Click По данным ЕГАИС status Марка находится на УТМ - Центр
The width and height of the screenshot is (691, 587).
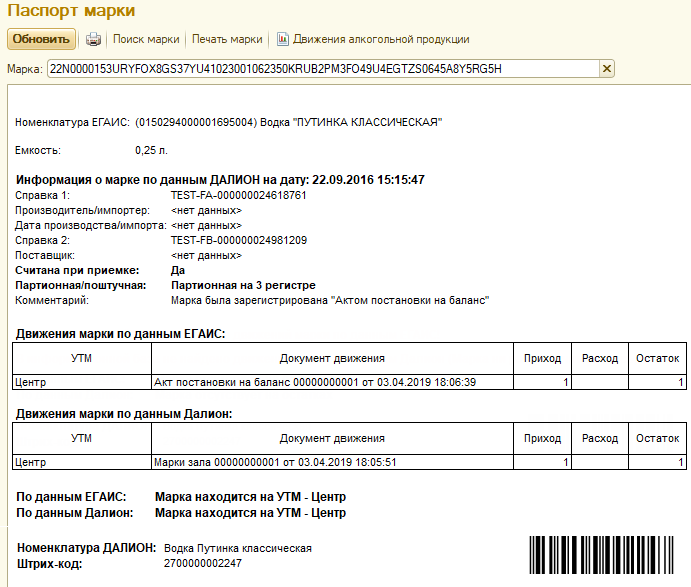click(x=250, y=497)
